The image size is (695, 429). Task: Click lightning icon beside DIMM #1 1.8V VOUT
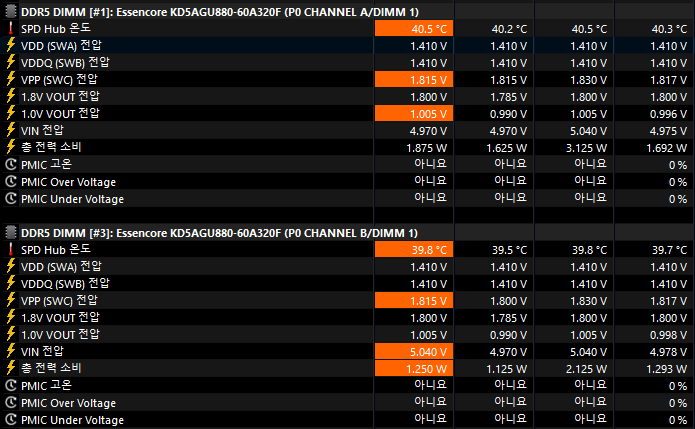11,96
